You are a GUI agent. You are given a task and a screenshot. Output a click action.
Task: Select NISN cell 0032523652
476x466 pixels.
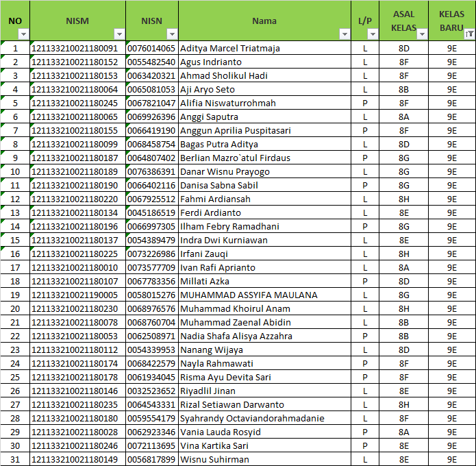click(x=152, y=391)
